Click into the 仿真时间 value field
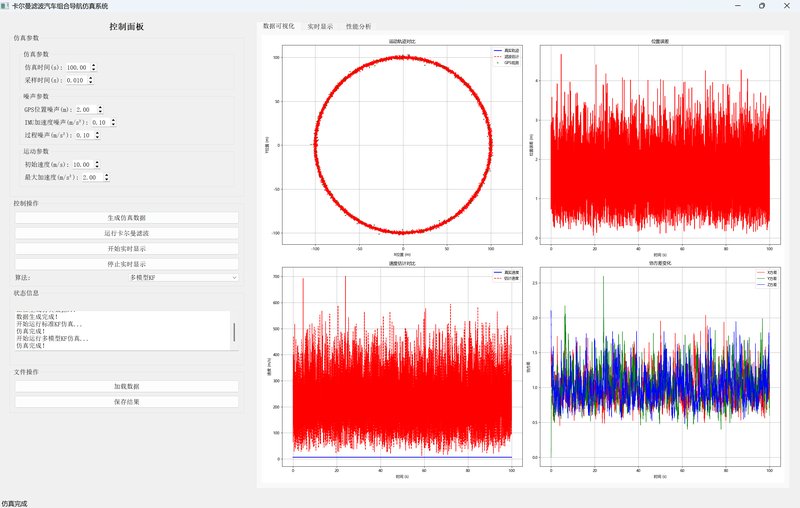Screen dimensions: 800x508 (x=76, y=68)
